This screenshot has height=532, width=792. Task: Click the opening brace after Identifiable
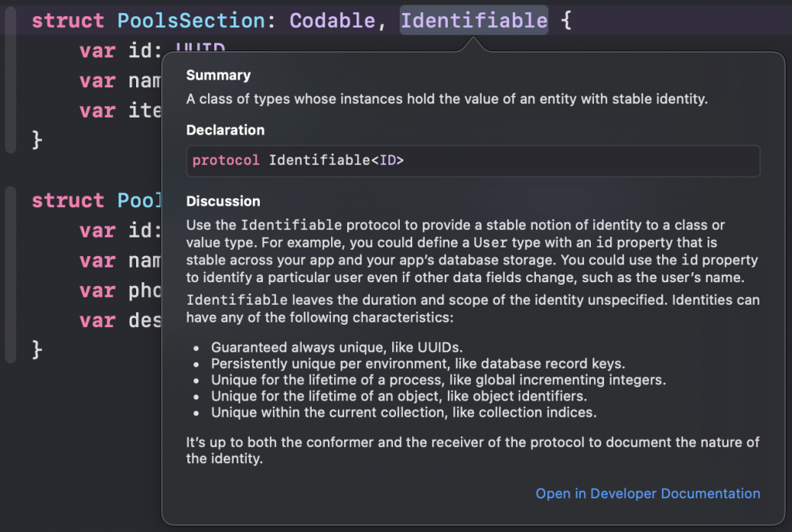(565, 21)
